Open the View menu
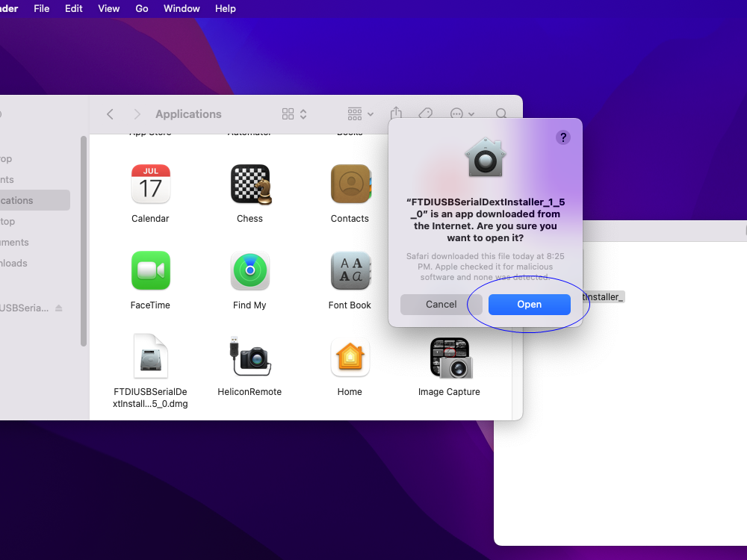 tap(109, 8)
